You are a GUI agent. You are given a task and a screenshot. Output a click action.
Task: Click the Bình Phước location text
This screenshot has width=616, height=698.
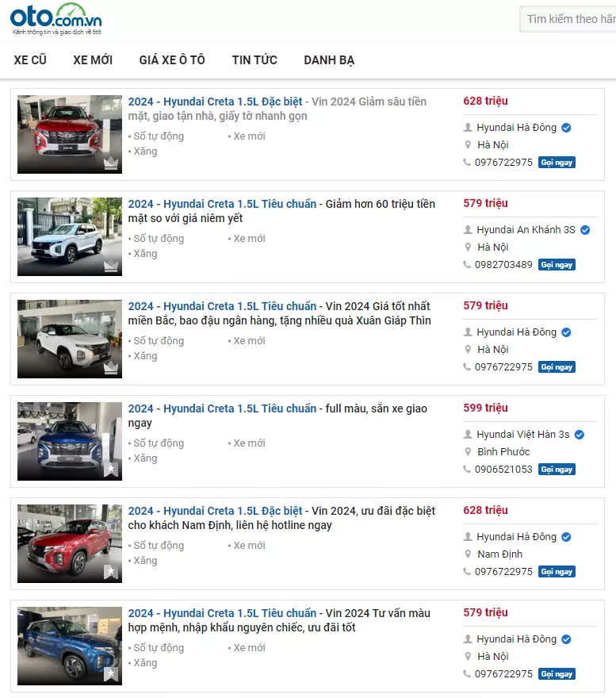[x=503, y=452]
